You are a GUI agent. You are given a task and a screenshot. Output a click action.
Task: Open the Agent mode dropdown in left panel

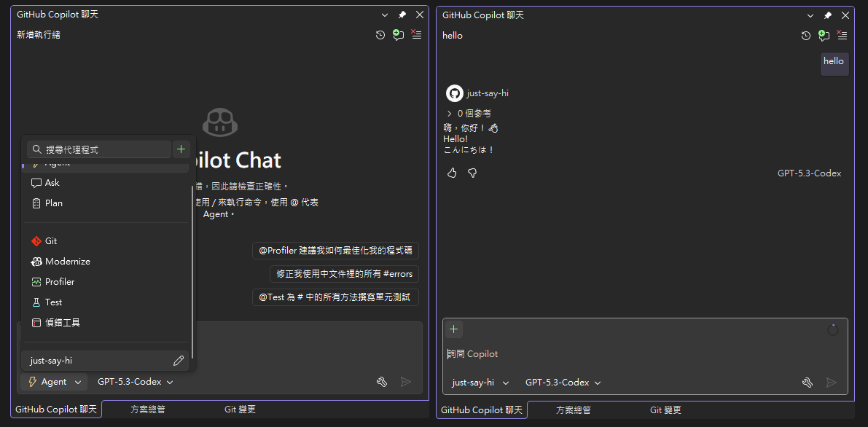[x=54, y=382]
